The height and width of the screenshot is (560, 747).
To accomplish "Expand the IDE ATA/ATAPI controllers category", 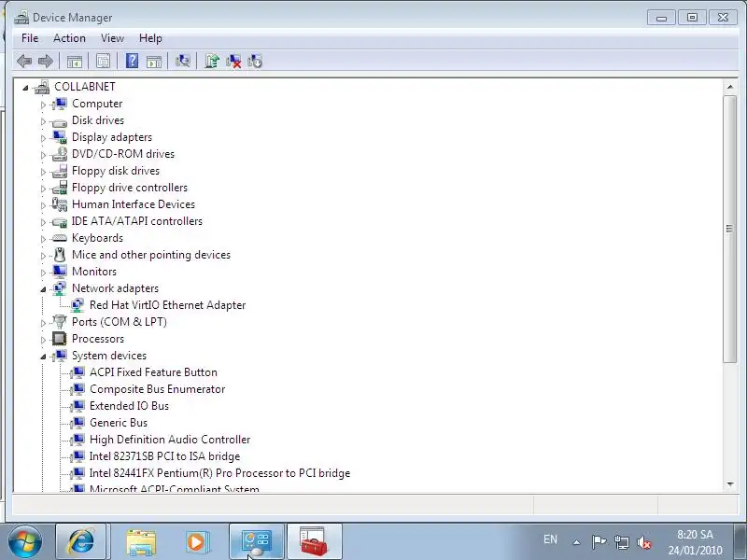I will 43,222.
